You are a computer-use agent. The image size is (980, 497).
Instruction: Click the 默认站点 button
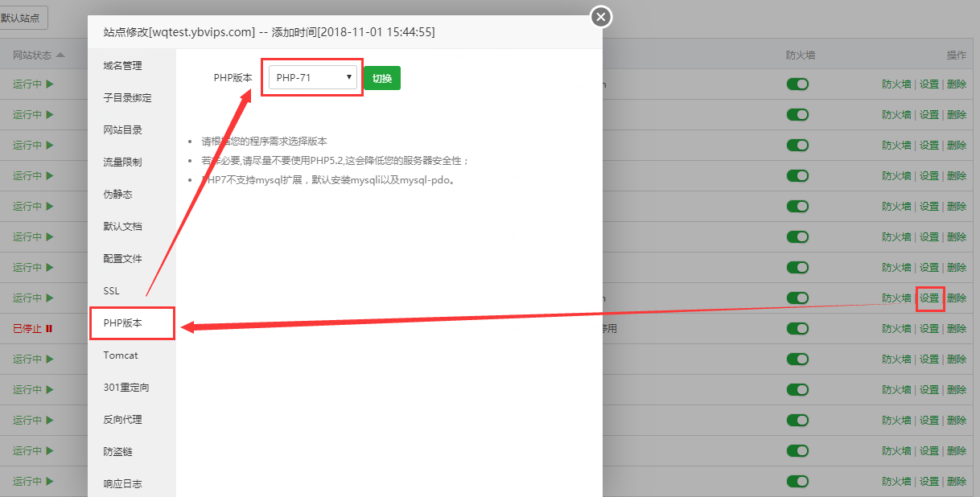23,18
